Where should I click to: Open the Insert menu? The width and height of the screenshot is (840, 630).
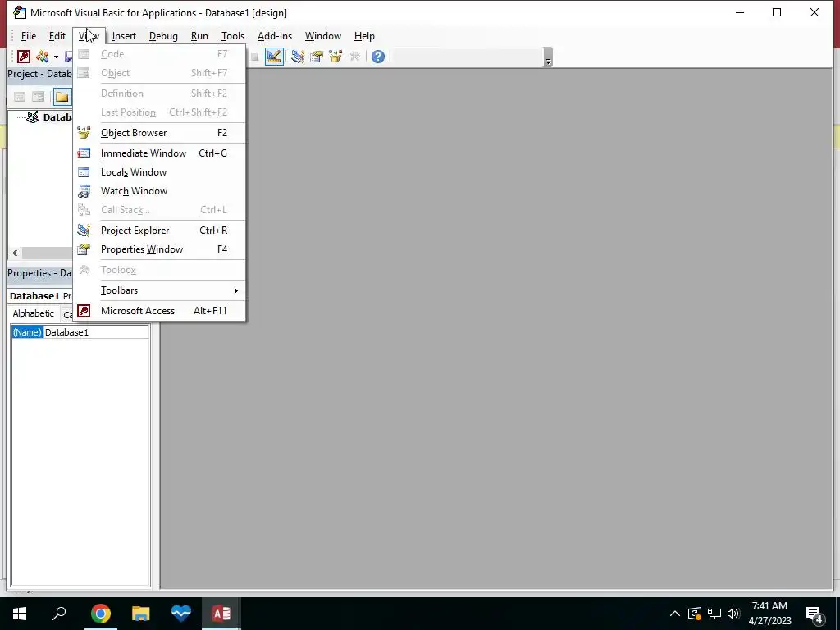(124, 36)
